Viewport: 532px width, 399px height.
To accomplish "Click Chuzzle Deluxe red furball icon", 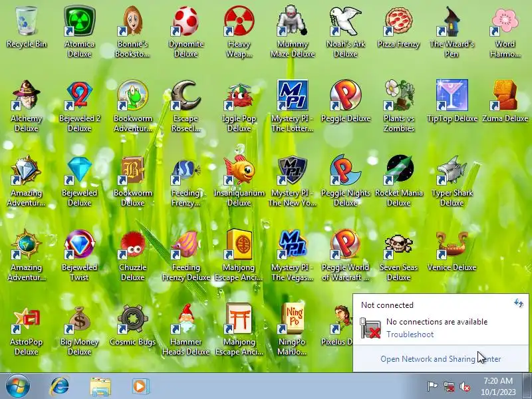I will tap(132, 244).
